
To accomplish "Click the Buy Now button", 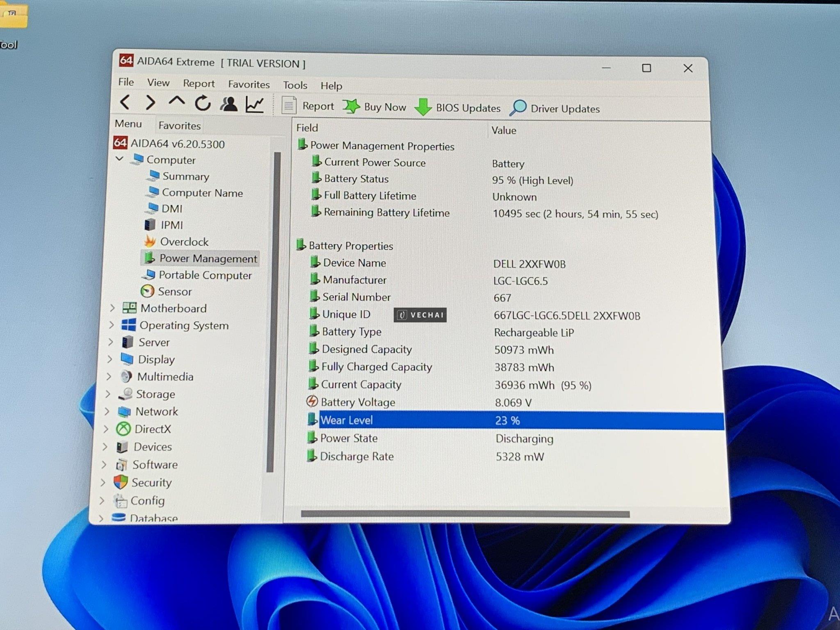I will (374, 107).
